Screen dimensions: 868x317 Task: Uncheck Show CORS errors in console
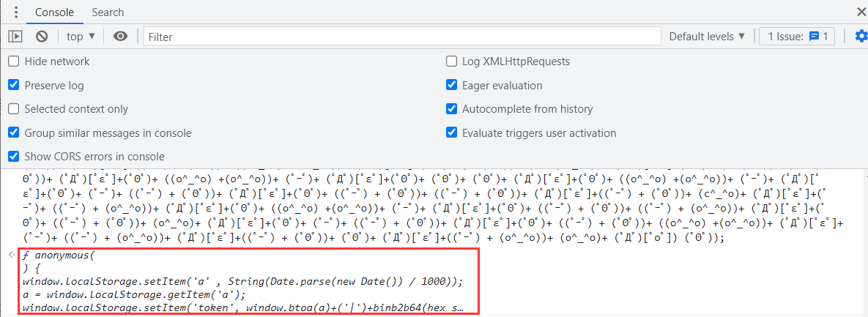point(13,157)
